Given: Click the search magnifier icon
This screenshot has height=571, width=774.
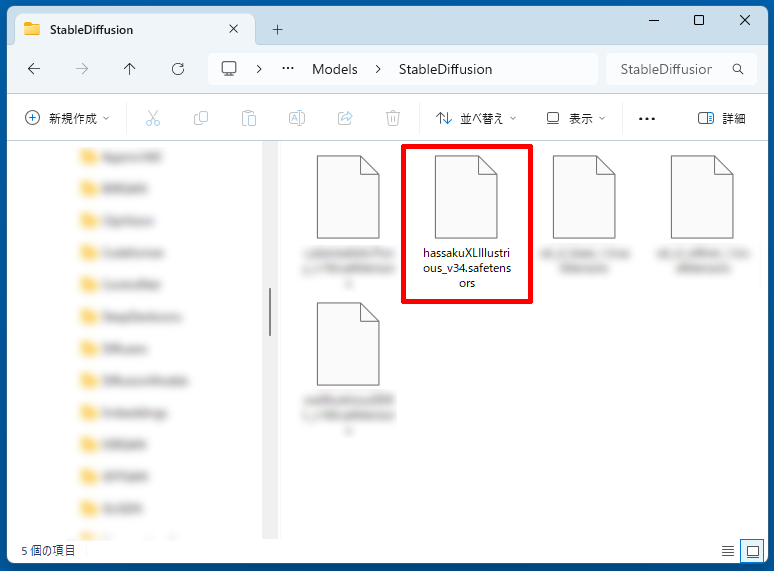Looking at the screenshot, I should coord(738,69).
